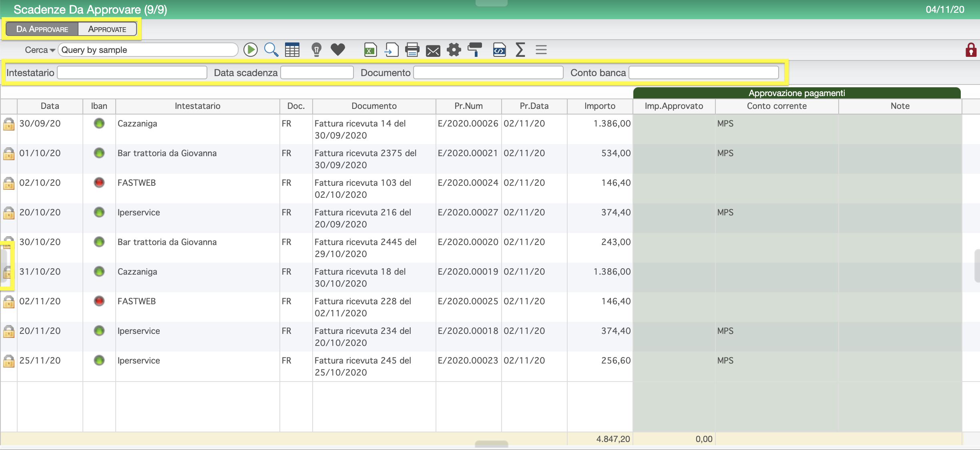
Task: Open the table grid view icon
Action: [x=292, y=50]
